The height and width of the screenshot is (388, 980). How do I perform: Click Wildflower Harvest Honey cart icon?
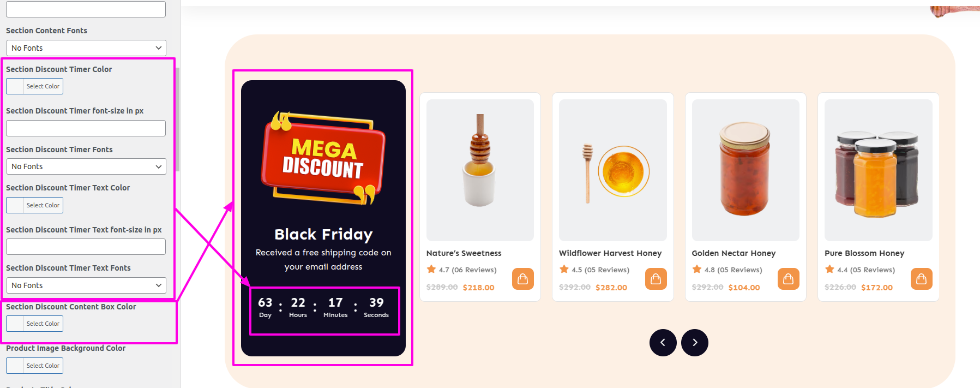click(656, 279)
